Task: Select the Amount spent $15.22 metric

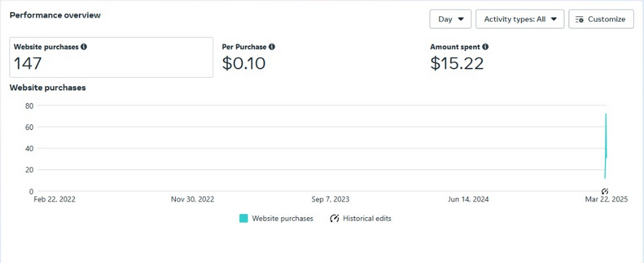Action: pyautogui.click(x=459, y=57)
